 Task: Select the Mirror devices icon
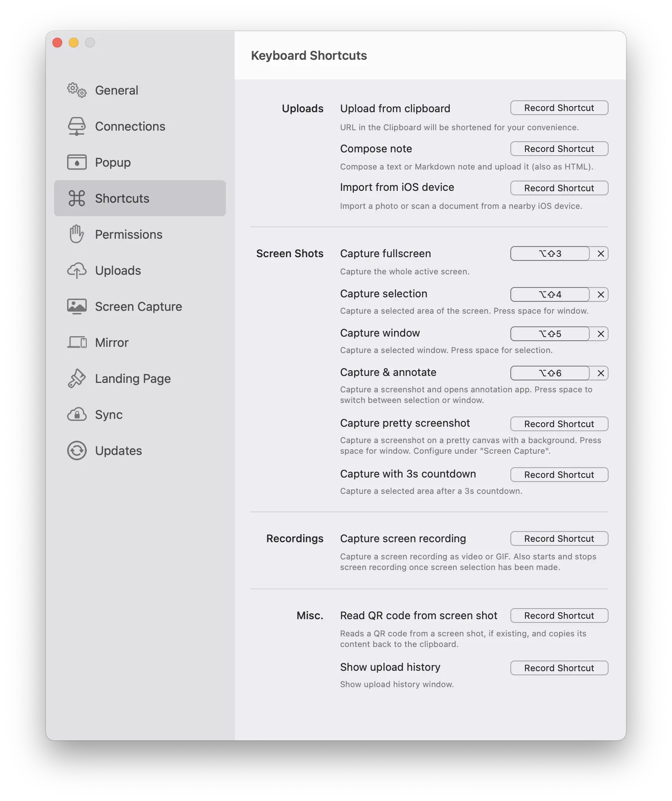click(77, 342)
